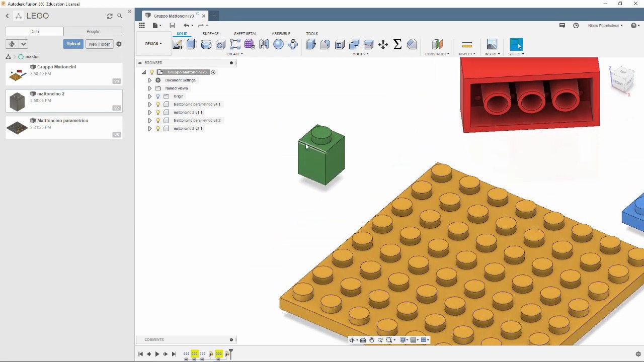644x362 pixels.
Task: Toggle visibility bulb of Gruppo Mattoncini v3
Action: [x=152, y=72]
